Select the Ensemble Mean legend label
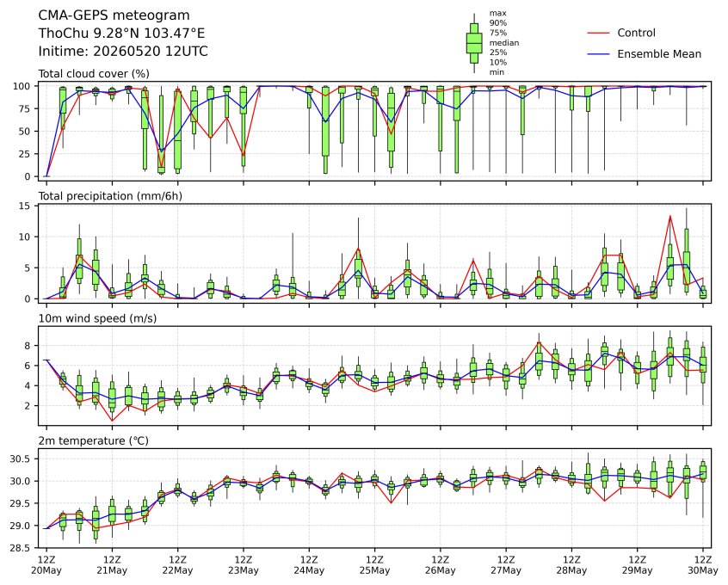The image size is (728, 585). pyautogui.click(x=659, y=54)
